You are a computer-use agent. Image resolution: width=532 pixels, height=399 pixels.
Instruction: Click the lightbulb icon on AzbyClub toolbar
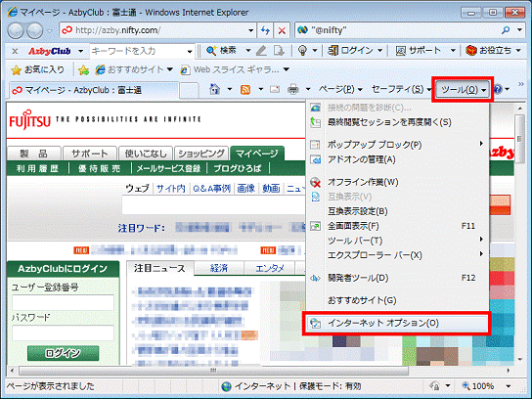[302, 51]
